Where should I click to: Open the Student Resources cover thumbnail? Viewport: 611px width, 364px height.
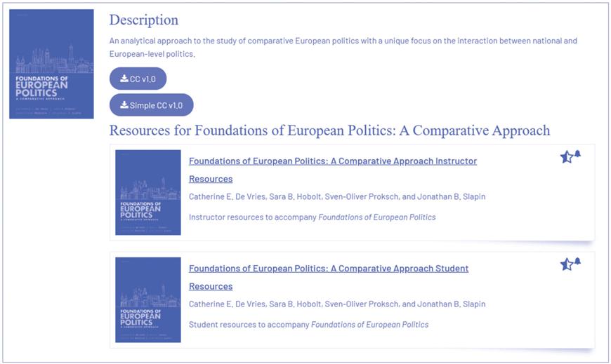(x=147, y=299)
